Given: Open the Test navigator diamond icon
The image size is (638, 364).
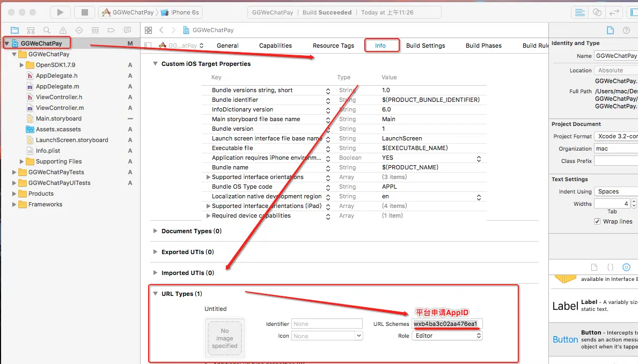Looking at the screenshot, I should [x=79, y=30].
